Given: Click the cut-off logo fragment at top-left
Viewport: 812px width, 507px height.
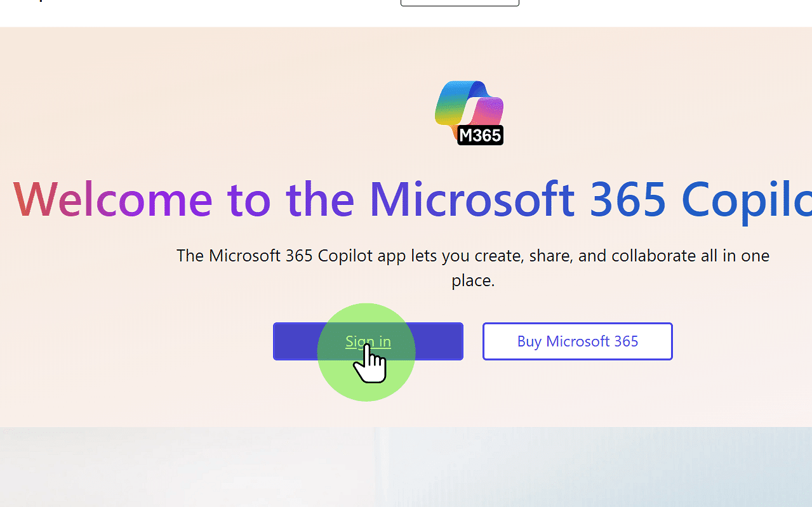Looking at the screenshot, I should click(x=40, y=1).
